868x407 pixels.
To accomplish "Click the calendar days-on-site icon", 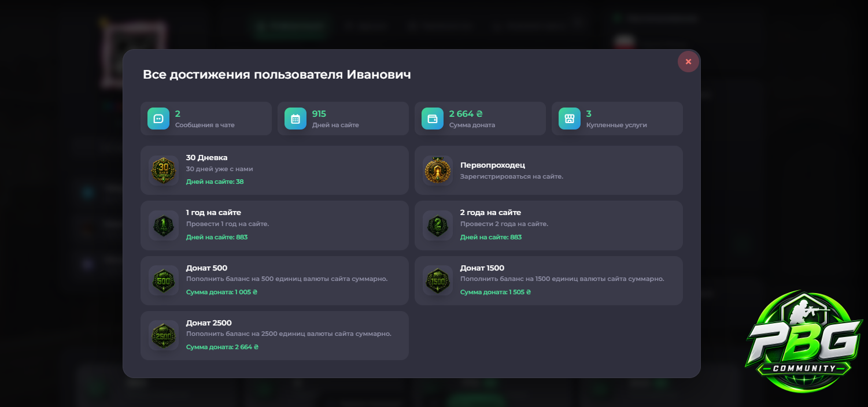I will coord(296,119).
